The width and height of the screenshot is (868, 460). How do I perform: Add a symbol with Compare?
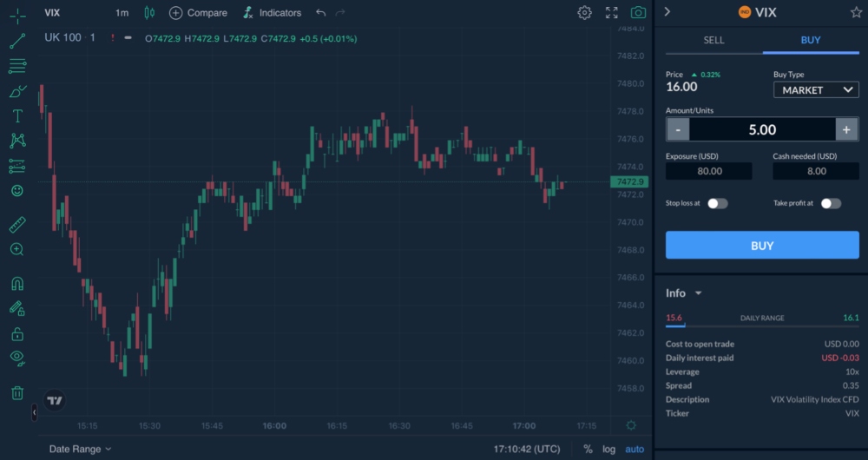click(x=198, y=13)
